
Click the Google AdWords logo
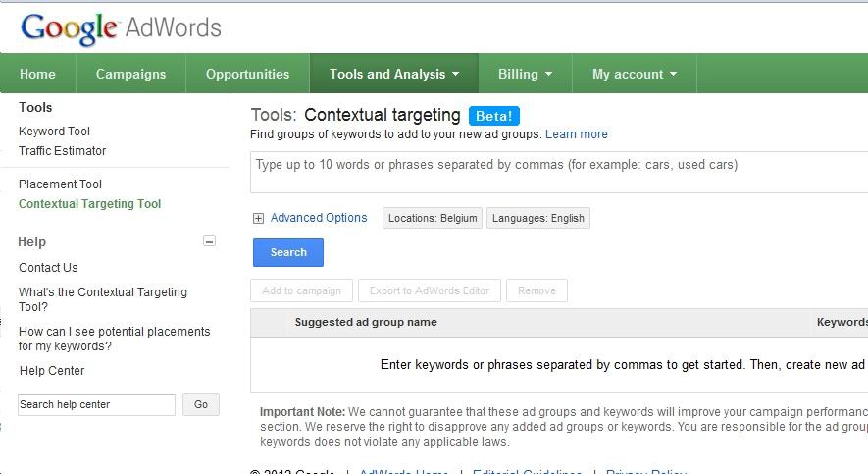(121, 28)
